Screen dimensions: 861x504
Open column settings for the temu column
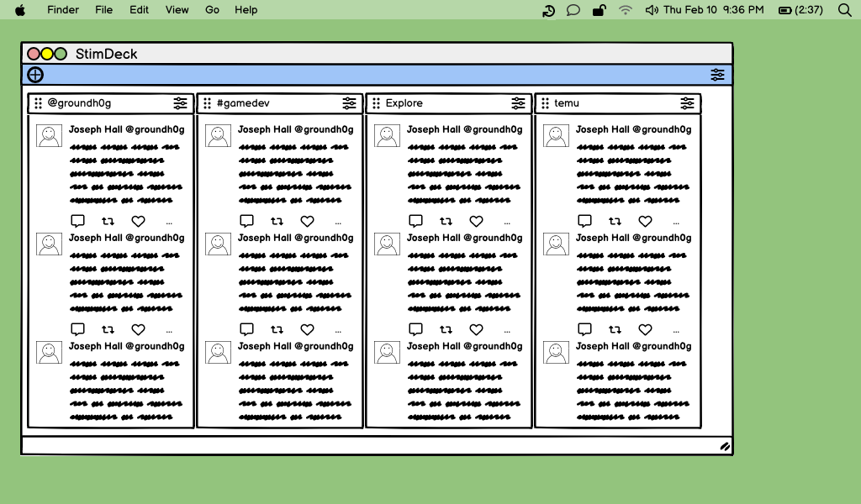pyautogui.click(x=689, y=102)
